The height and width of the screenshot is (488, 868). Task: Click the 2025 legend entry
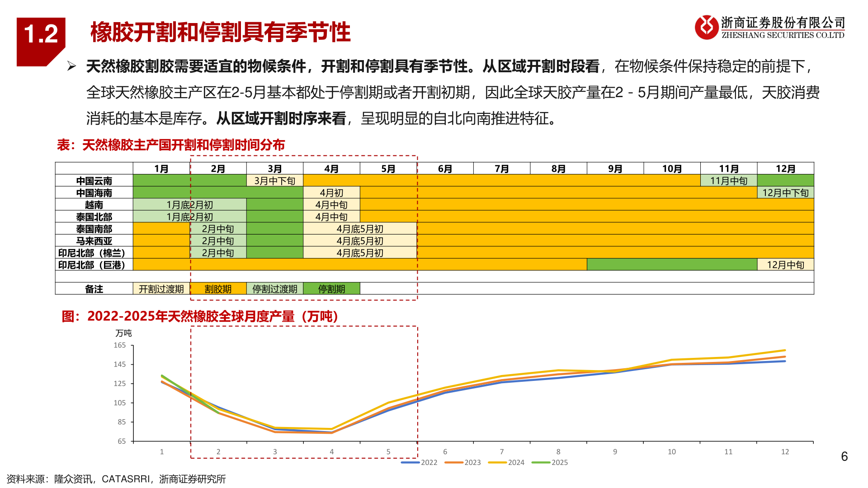(550, 462)
